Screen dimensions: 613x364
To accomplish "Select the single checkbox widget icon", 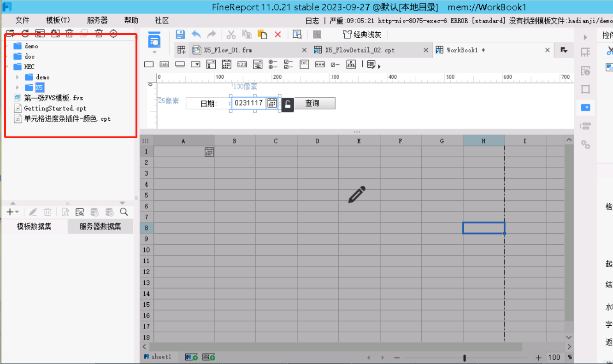I will (335, 65).
